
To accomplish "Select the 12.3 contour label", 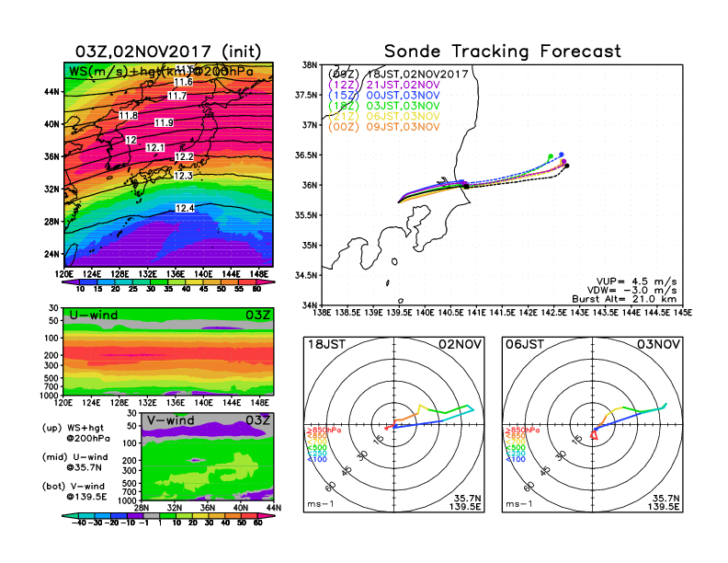I will 184,176.
